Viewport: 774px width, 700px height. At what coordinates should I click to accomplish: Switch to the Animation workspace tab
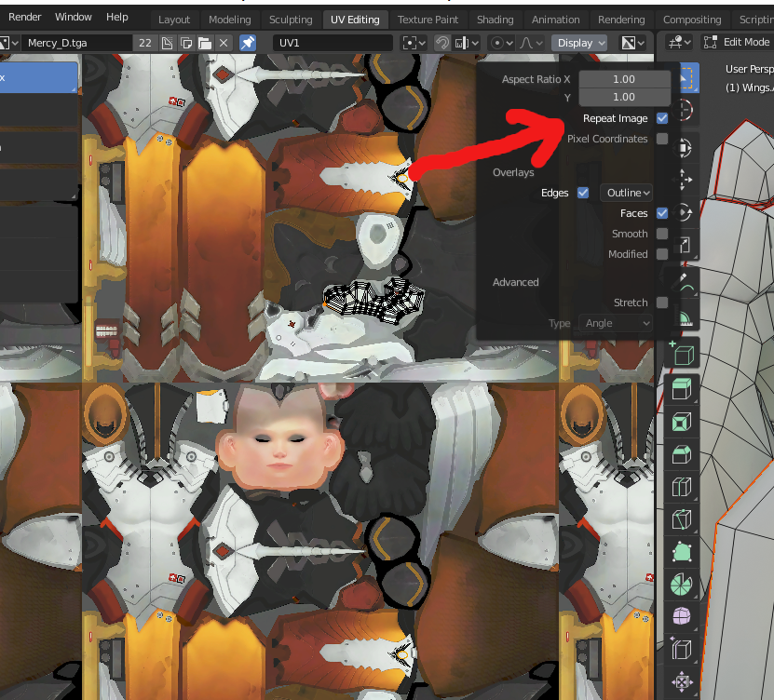tap(555, 20)
